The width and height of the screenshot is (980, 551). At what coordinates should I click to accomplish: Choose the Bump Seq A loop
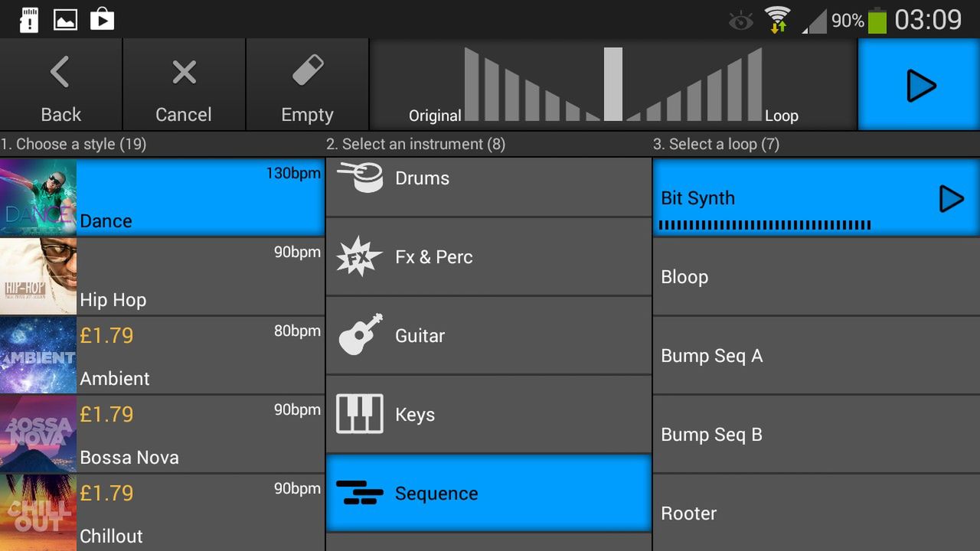[816, 356]
